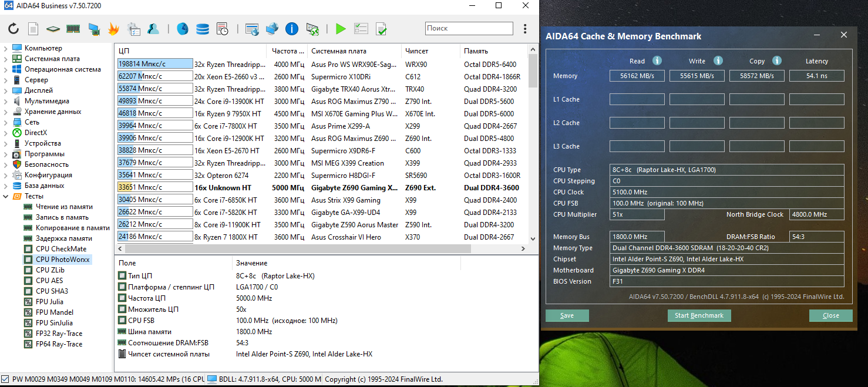The height and width of the screenshot is (387, 868).
Task: Expand the Дисплей tree node
Action: pyautogui.click(x=6, y=90)
